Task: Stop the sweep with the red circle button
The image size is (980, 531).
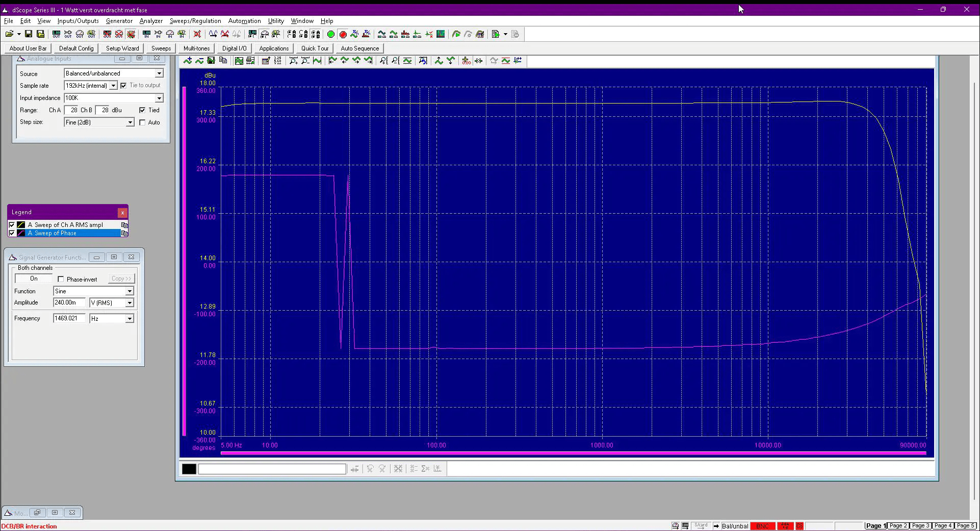Action: point(343,34)
